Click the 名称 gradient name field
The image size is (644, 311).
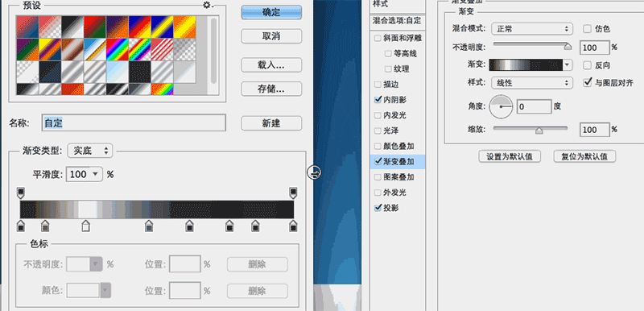coord(134,122)
